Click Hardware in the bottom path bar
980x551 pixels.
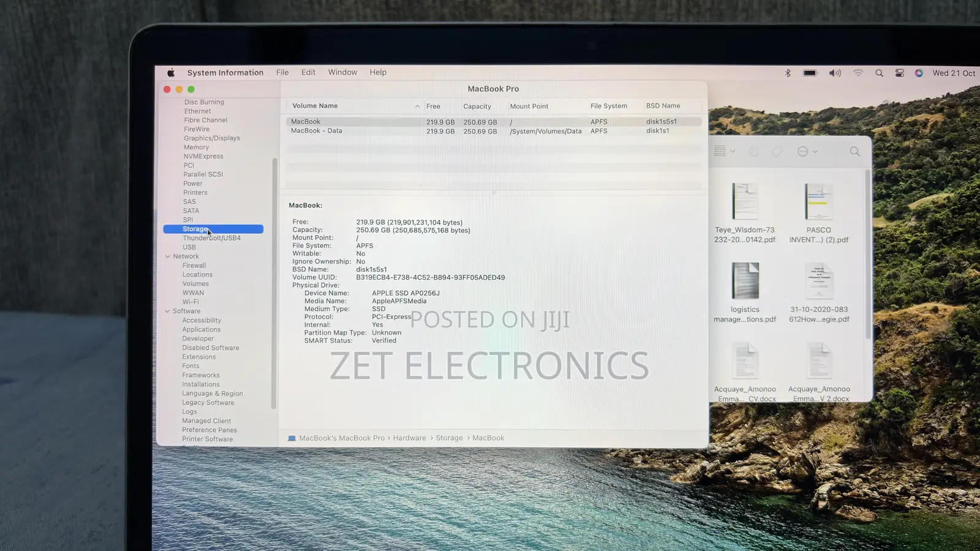[x=409, y=438]
